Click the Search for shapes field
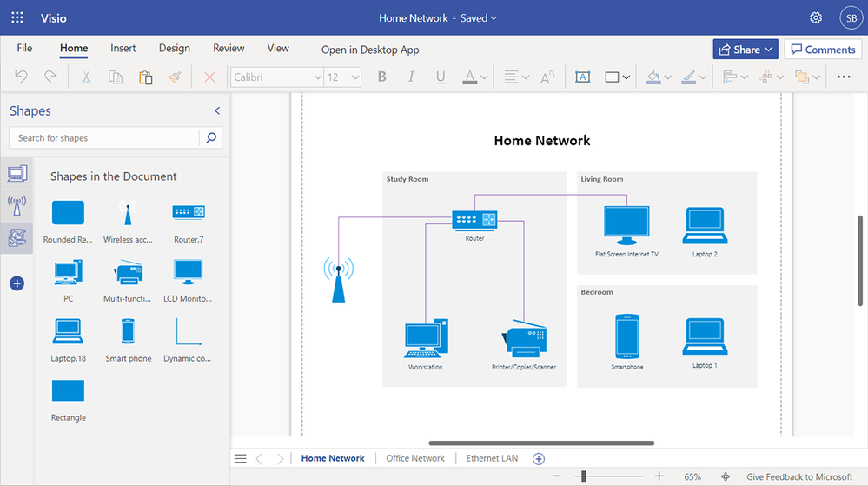Screen dimensions: 868x486 [104, 138]
